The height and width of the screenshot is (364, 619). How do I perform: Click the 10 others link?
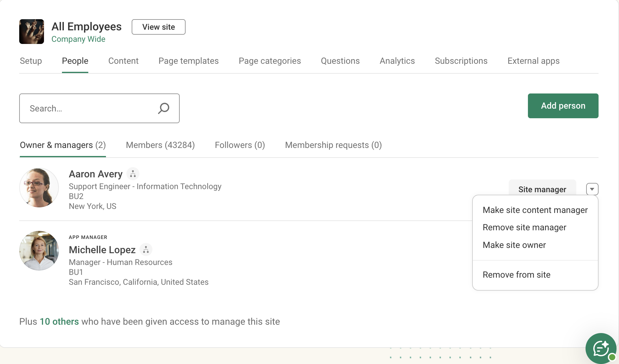(59, 321)
